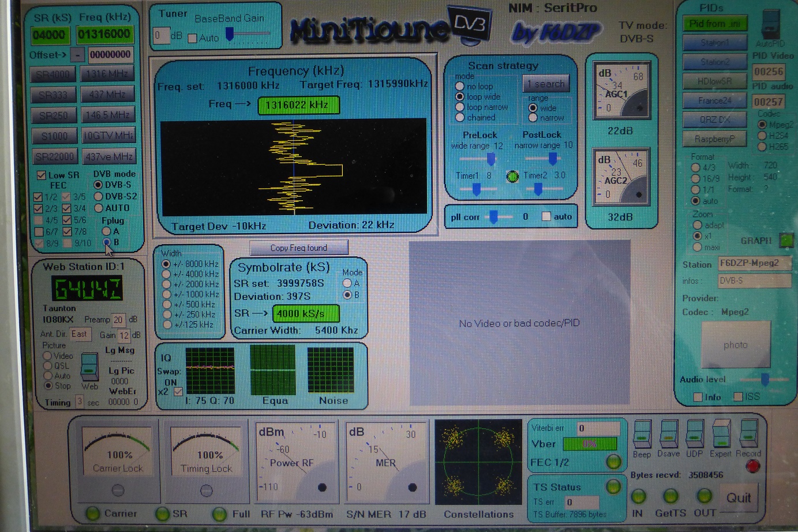The height and width of the screenshot is (532, 798).
Task: Flip the Web switch in Web Station panel
Action: click(x=89, y=366)
